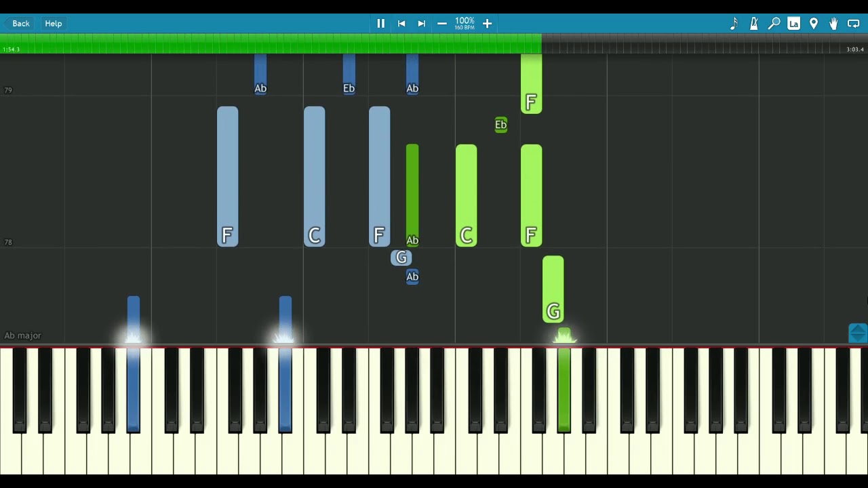868x488 pixels.
Task: Decrease playback speed with minus
Action: pyautogui.click(x=442, y=24)
